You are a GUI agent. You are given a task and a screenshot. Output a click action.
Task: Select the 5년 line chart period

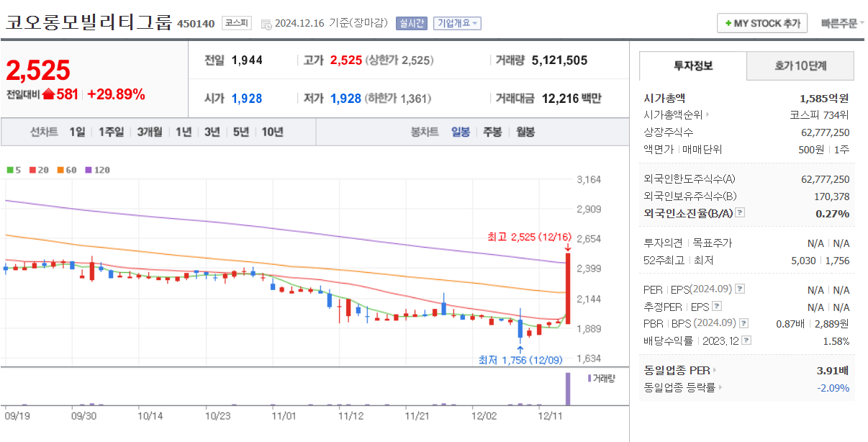[241, 132]
